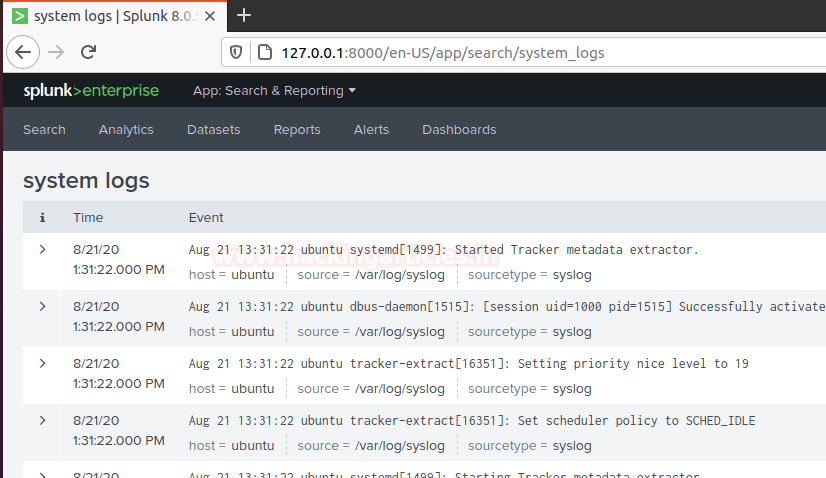Go to the Search tab
The height and width of the screenshot is (478, 826).
click(44, 130)
